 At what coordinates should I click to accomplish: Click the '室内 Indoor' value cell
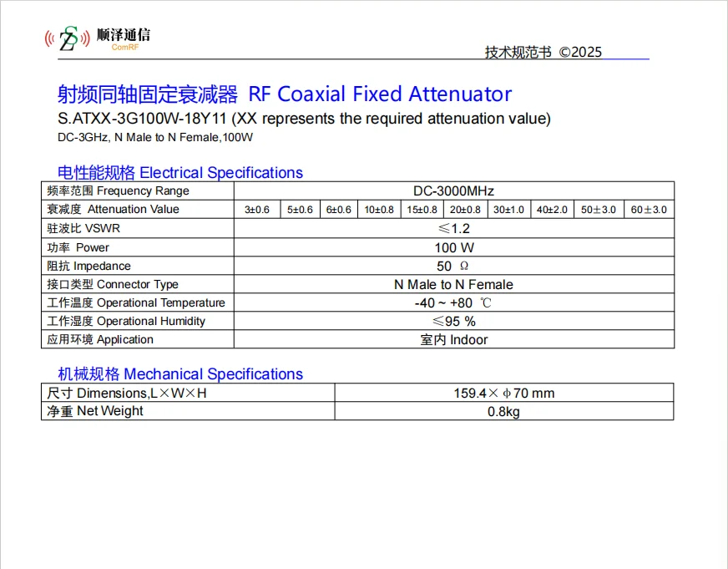tap(453, 339)
